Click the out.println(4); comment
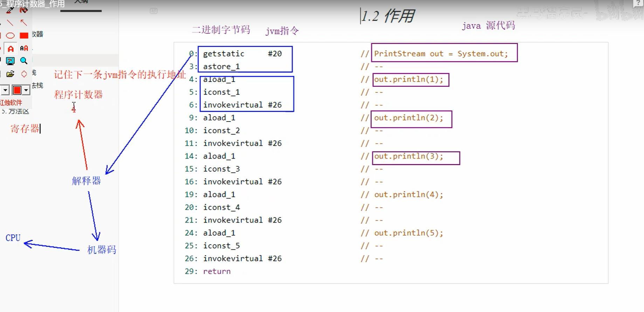The width and height of the screenshot is (644, 312). tap(408, 194)
